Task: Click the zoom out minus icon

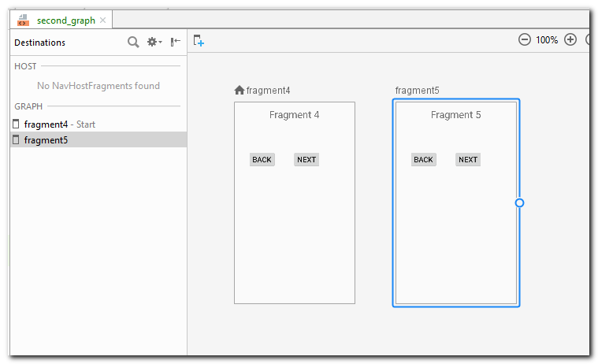Action: pos(525,39)
